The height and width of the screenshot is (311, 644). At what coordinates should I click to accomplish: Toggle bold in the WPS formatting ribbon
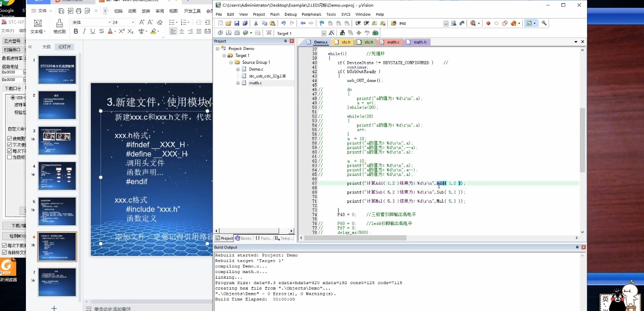(76, 31)
